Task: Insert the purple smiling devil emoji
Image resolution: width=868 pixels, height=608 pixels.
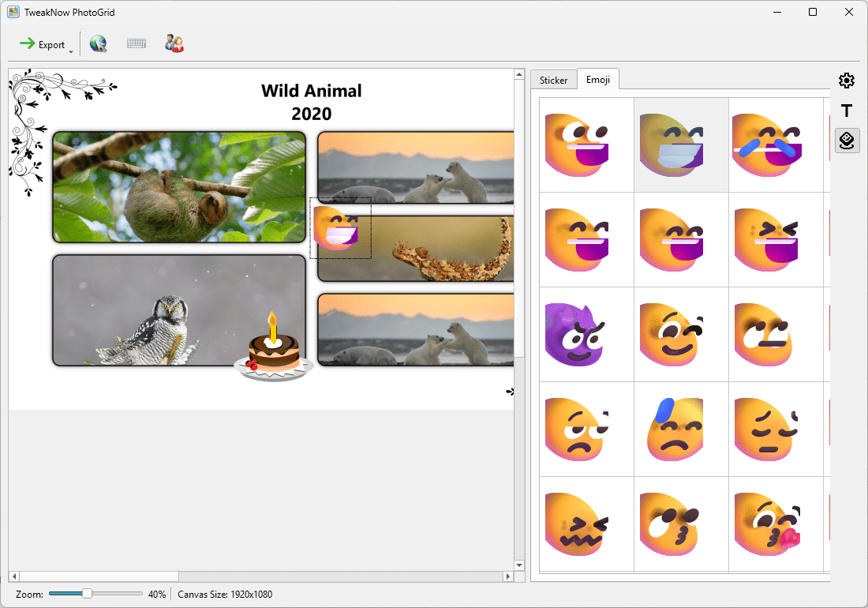Action: tap(586, 335)
